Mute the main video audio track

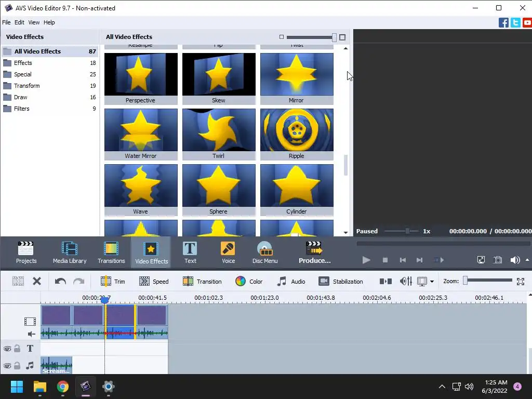click(x=31, y=334)
